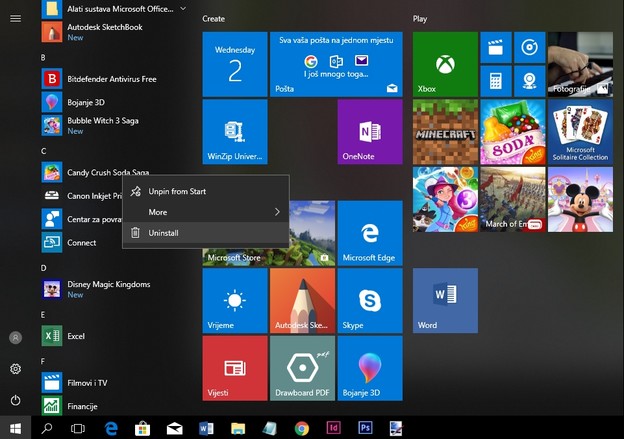Open File Explorer from taskbar

click(x=238, y=428)
